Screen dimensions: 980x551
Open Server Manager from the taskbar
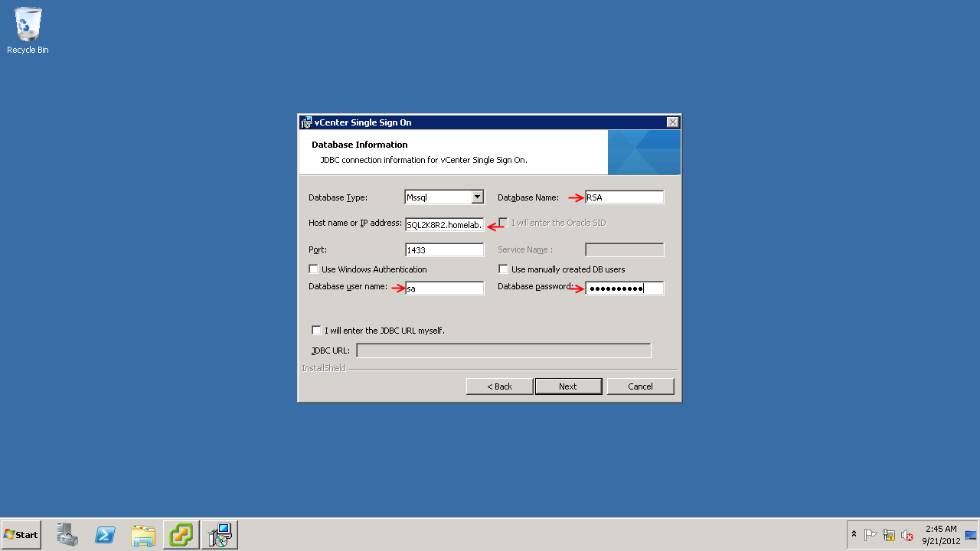pos(67,534)
